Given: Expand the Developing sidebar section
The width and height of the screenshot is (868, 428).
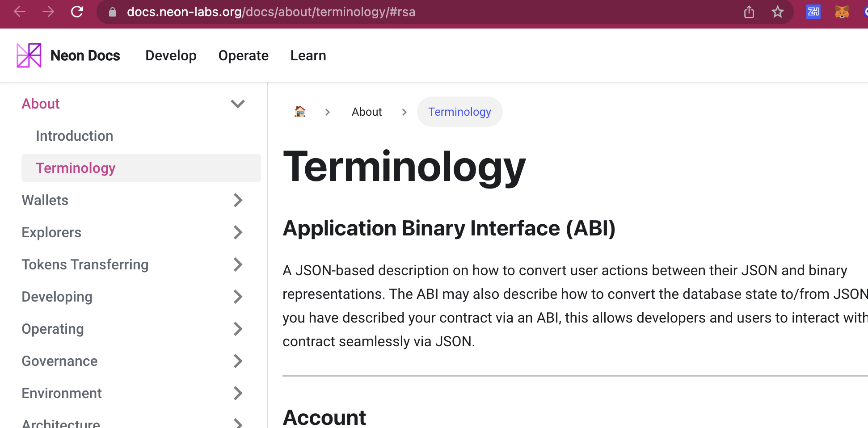Looking at the screenshot, I should point(238,297).
